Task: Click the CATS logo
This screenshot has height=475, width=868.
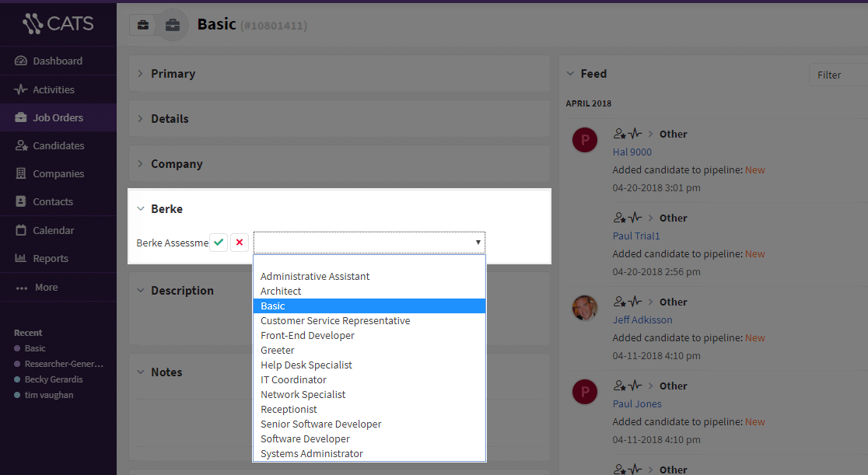Action: click(x=58, y=23)
